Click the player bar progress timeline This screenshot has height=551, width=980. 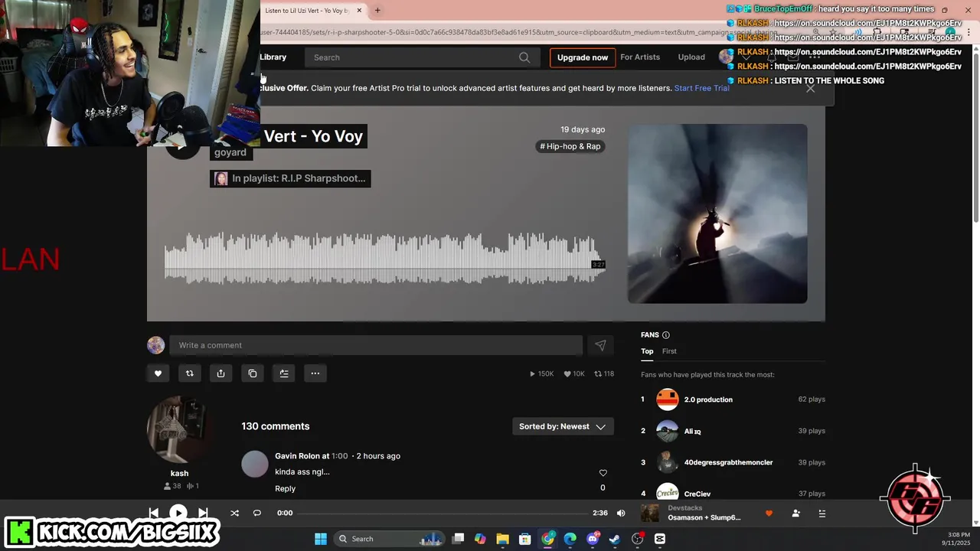443,513
